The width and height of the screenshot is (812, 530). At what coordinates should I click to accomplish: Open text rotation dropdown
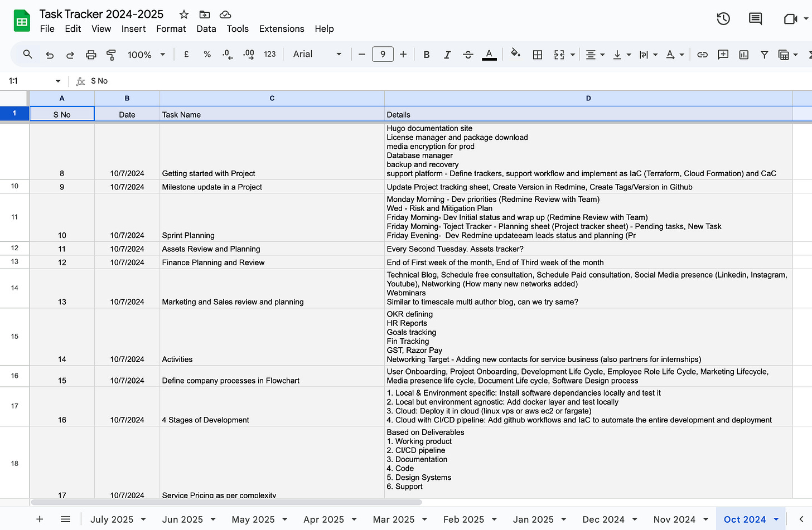tap(675, 55)
